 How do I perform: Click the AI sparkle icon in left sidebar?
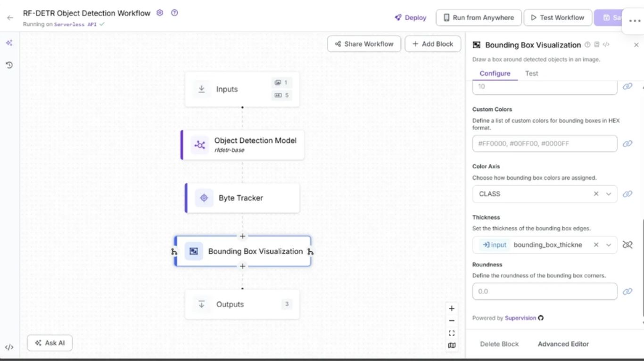[9, 43]
